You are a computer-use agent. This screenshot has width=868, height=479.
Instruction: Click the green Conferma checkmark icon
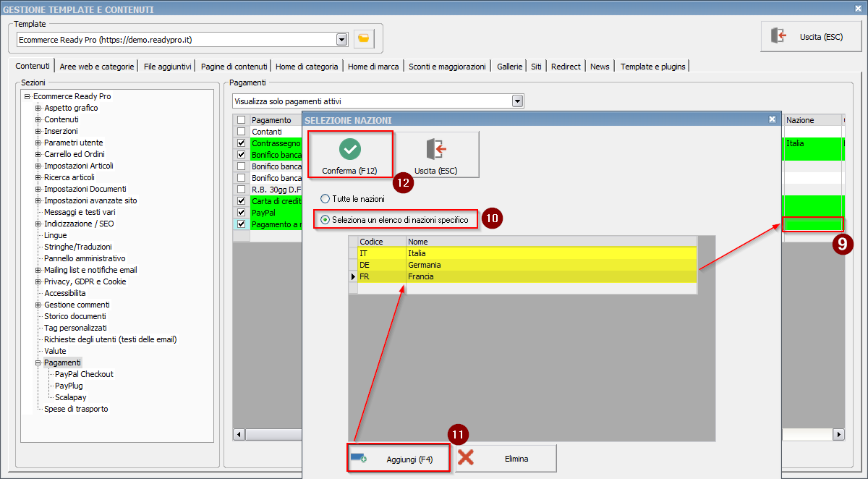point(350,149)
